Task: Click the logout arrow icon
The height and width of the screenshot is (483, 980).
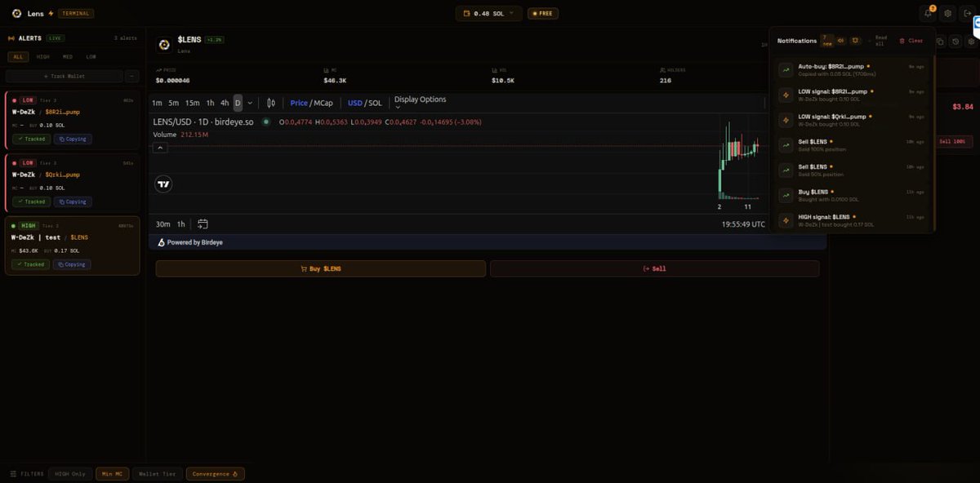Action: pyautogui.click(x=968, y=13)
